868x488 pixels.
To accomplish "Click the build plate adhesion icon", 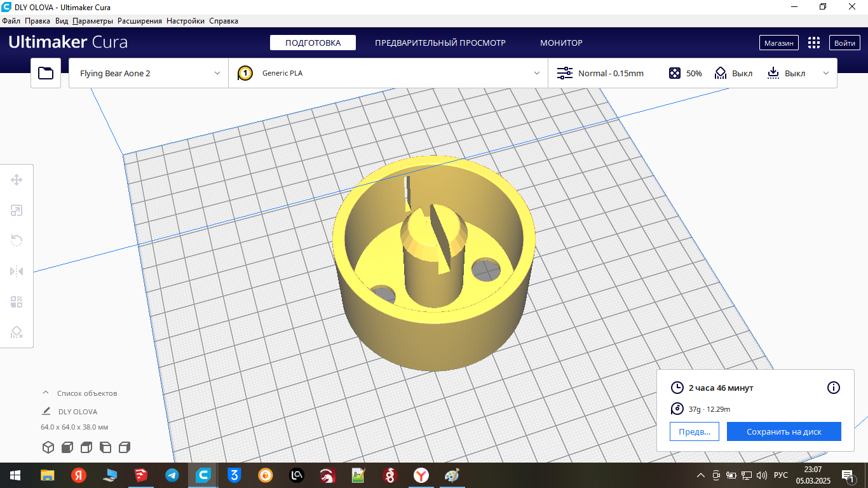I will click(x=773, y=73).
